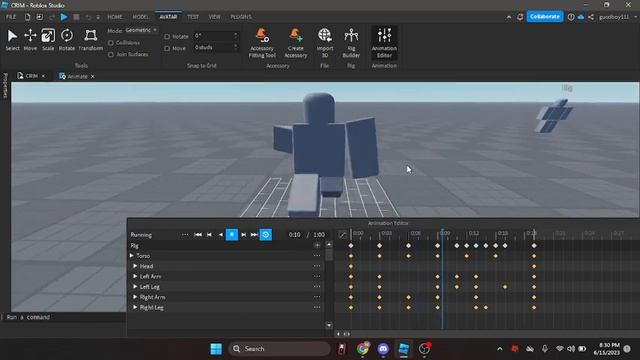Image resolution: width=640 pixels, height=360 pixels.
Task: Open Discord from the taskbar
Action: 383,349
